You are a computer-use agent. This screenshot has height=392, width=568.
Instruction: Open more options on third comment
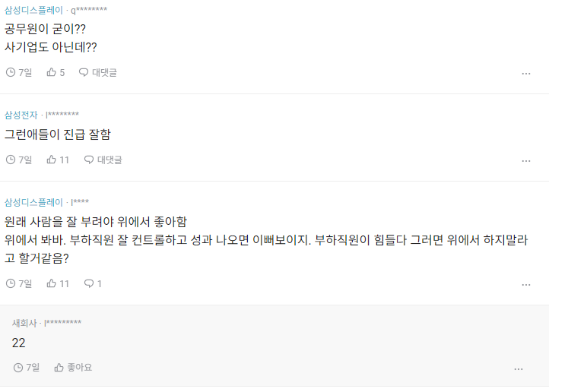point(525,284)
